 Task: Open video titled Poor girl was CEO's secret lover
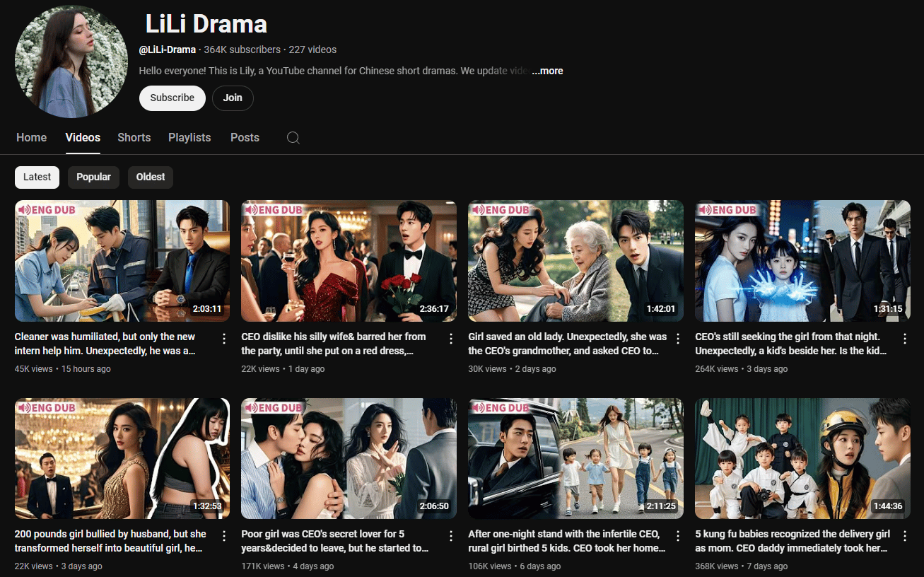pyautogui.click(x=335, y=541)
